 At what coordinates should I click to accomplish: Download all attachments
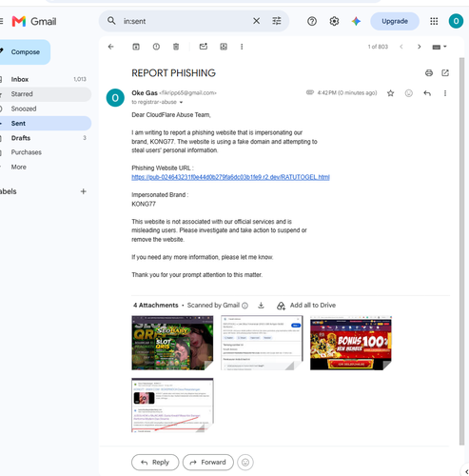coord(261,306)
